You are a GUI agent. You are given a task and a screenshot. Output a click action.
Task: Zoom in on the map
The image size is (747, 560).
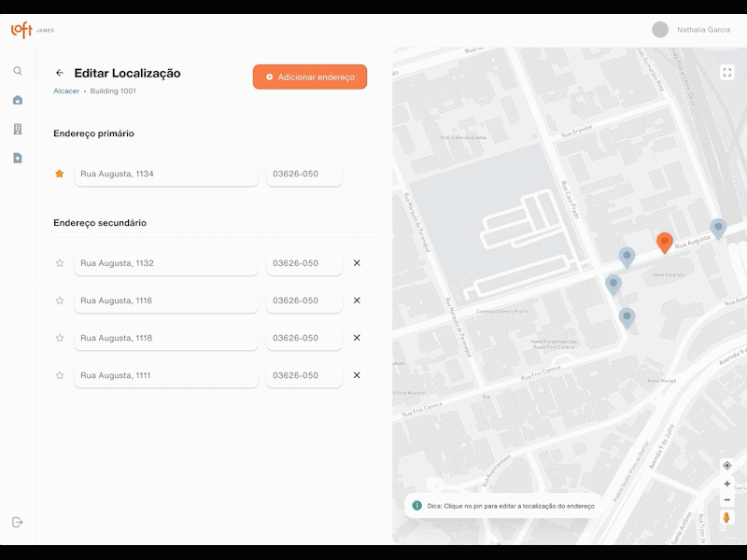(727, 484)
